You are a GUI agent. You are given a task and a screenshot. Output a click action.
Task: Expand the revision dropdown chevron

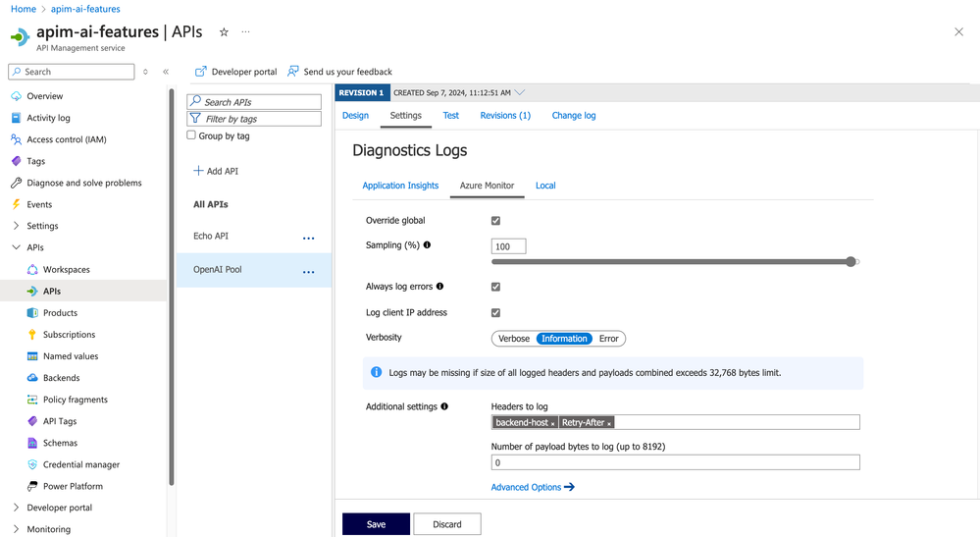tap(519, 92)
